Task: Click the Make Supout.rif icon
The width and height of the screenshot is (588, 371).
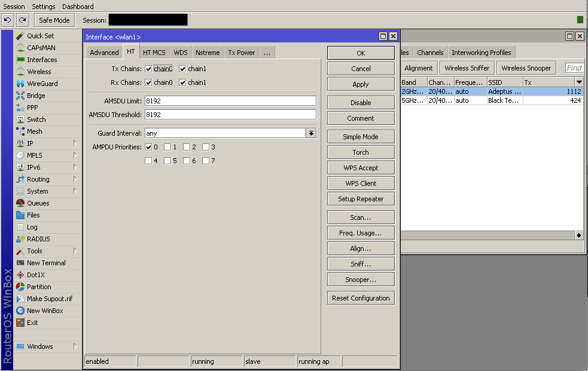Action: point(20,299)
